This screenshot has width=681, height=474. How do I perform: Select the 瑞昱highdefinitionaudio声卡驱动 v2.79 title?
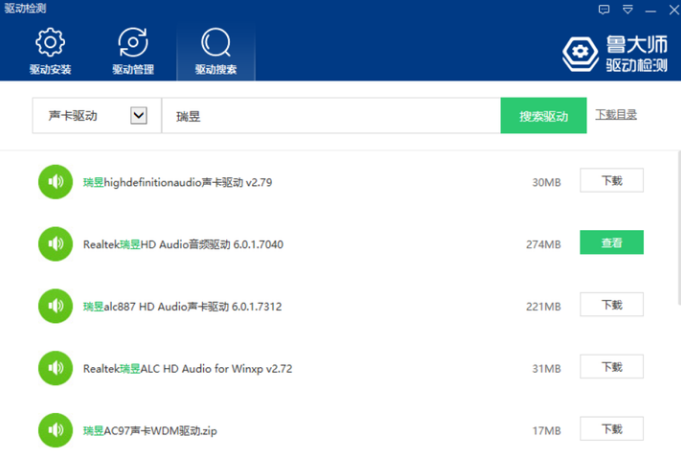click(178, 182)
